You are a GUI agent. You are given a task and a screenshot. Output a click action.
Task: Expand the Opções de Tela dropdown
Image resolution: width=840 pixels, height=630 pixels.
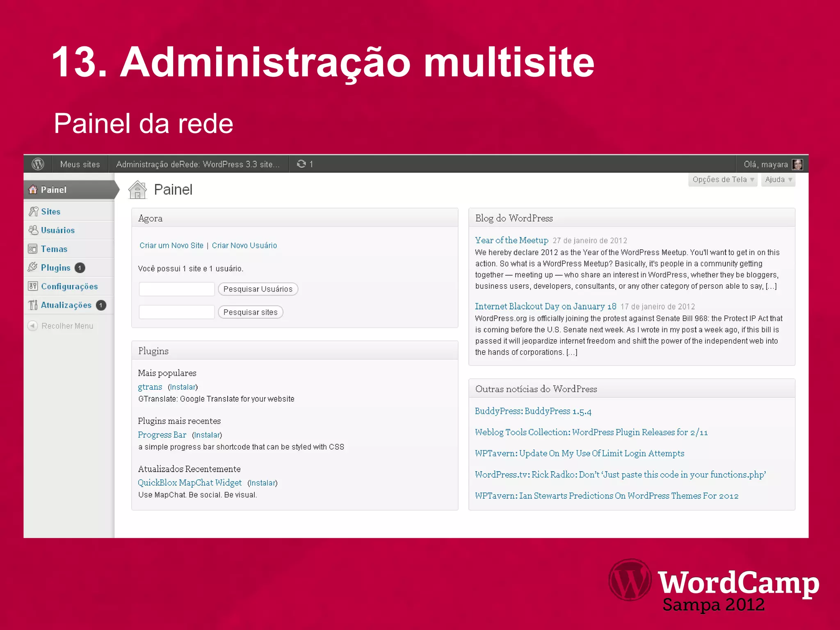pyautogui.click(x=723, y=180)
